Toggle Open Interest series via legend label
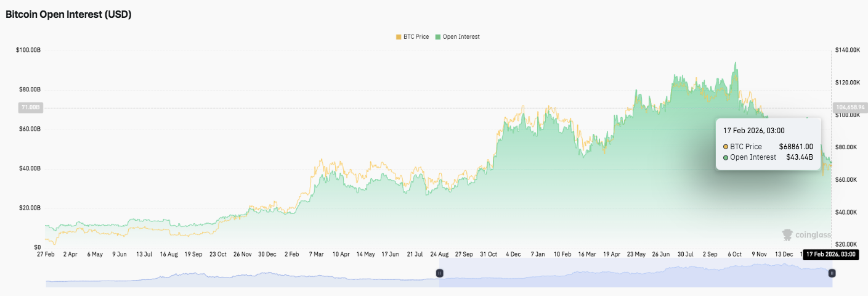The image size is (868, 296). (x=461, y=37)
